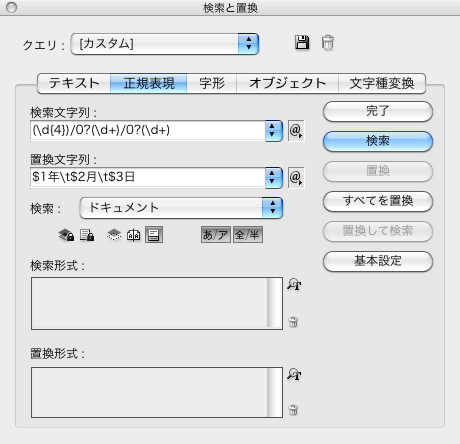Toggle include footnotes icon
Viewport: 460px width, 444px height.
click(x=154, y=235)
